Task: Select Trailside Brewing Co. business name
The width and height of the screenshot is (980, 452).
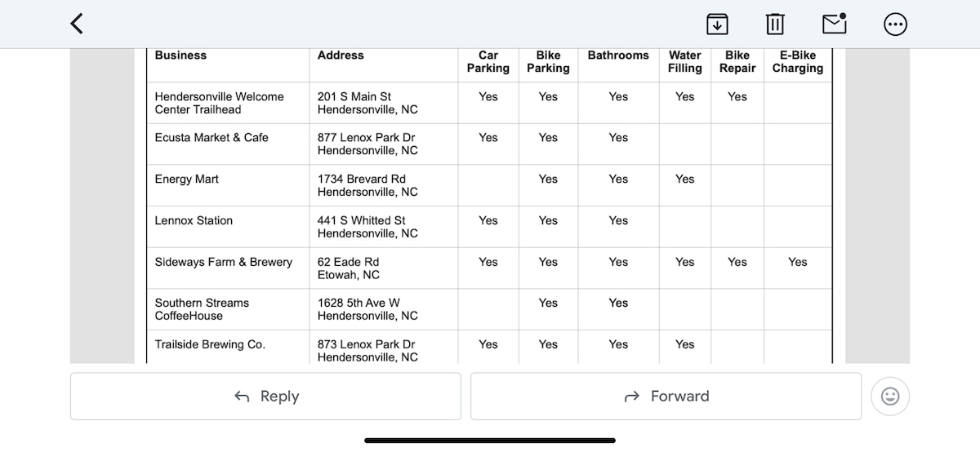Action: (210, 344)
